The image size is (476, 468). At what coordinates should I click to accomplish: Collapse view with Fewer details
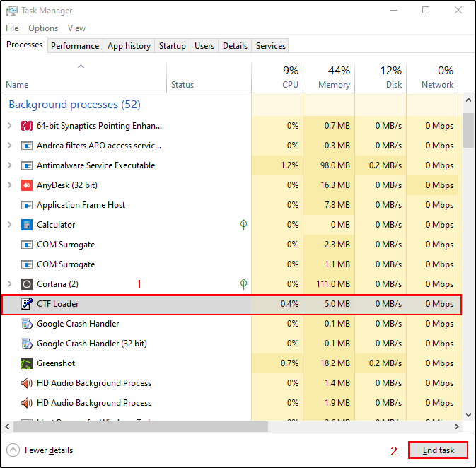coord(40,450)
